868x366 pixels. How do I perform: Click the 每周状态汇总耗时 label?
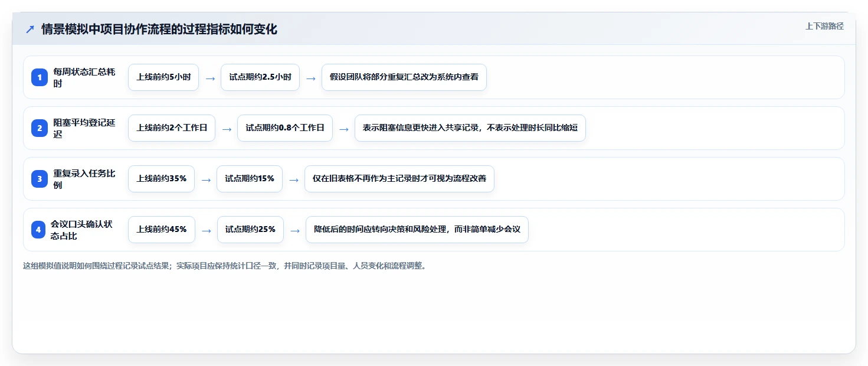84,77
